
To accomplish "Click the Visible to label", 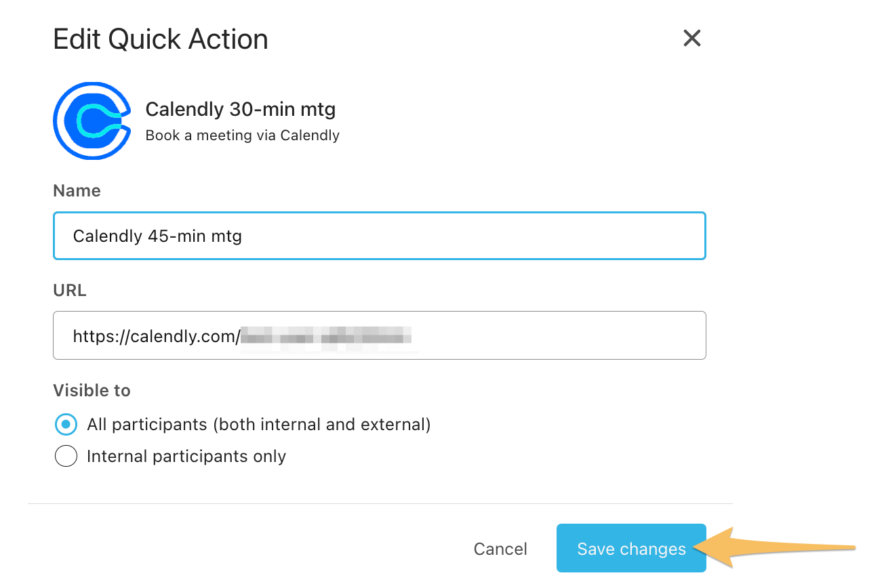I will (92, 391).
